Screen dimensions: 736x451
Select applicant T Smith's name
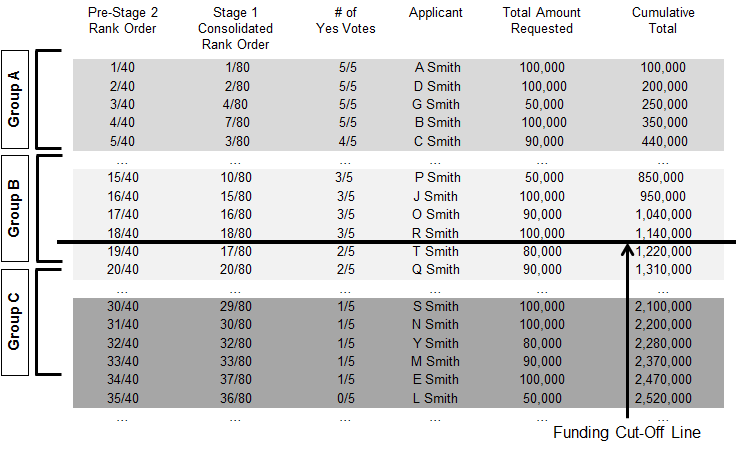pyautogui.click(x=437, y=251)
